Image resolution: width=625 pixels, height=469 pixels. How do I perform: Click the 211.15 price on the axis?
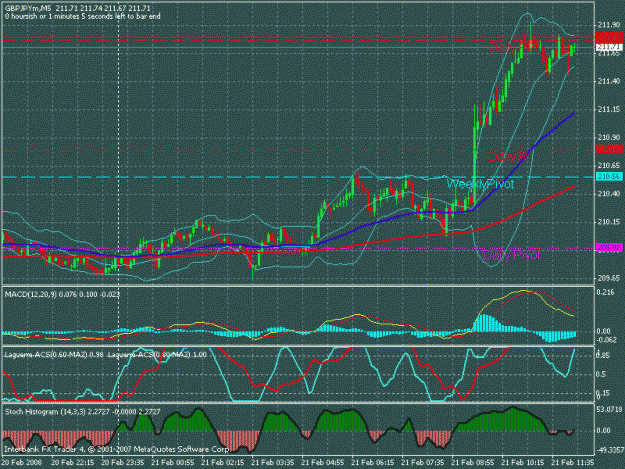[609, 109]
